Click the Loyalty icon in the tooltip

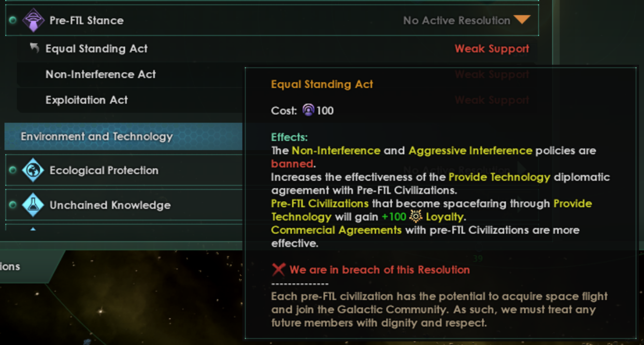click(416, 216)
